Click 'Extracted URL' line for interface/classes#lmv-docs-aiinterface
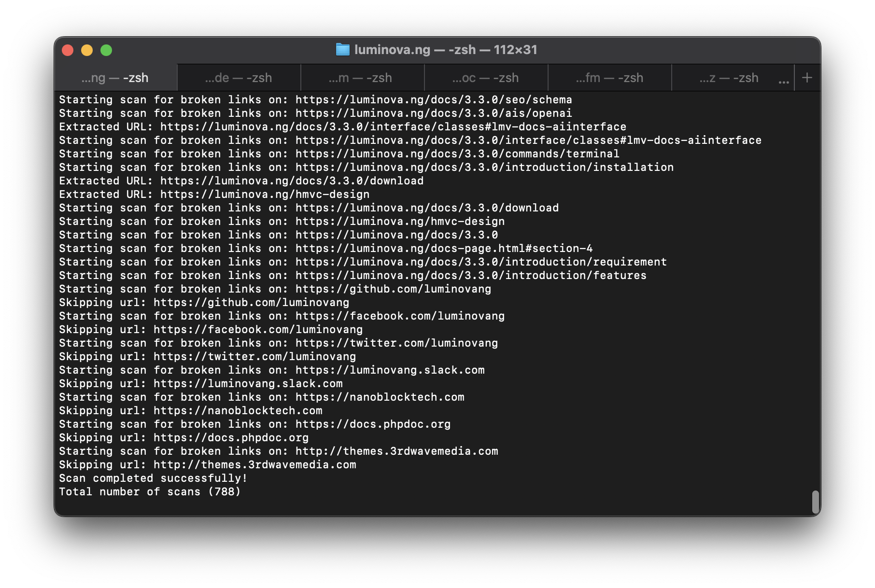This screenshot has height=588, width=875. pyautogui.click(x=343, y=127)
